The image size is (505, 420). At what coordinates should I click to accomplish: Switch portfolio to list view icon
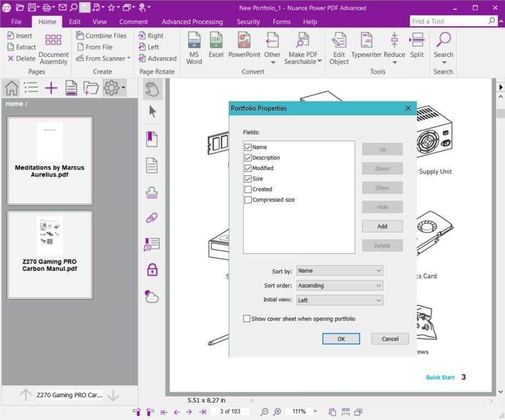tap(31, 88)
